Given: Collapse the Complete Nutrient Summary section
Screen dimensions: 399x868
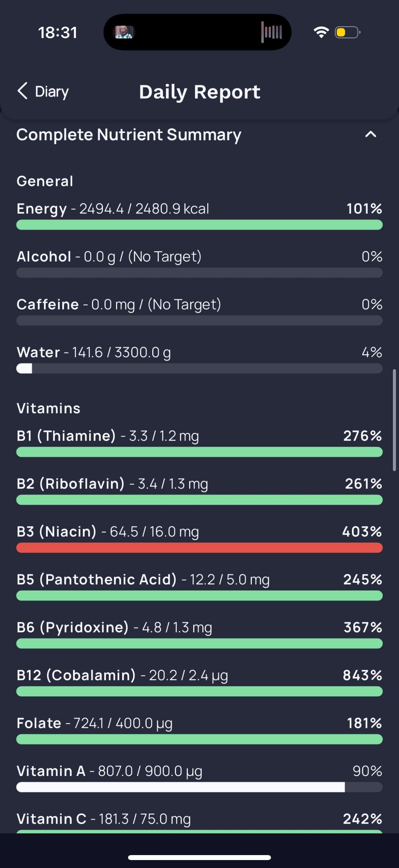Looking at the screenshot, I should (x=370, y=134).
